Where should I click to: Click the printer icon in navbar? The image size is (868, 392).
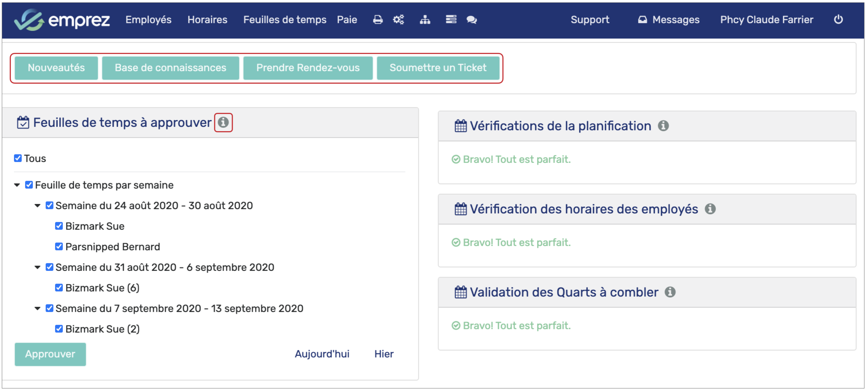coord(378,20)
